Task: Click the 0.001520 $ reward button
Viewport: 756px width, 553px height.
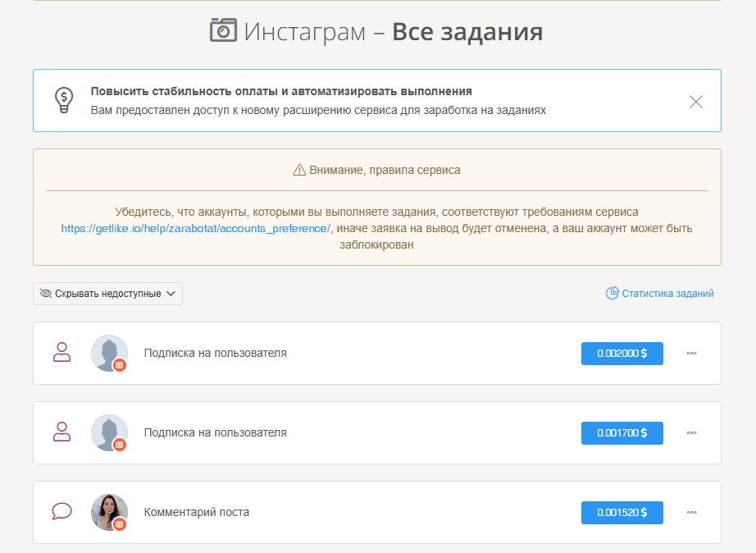Action: pos(622,513)
